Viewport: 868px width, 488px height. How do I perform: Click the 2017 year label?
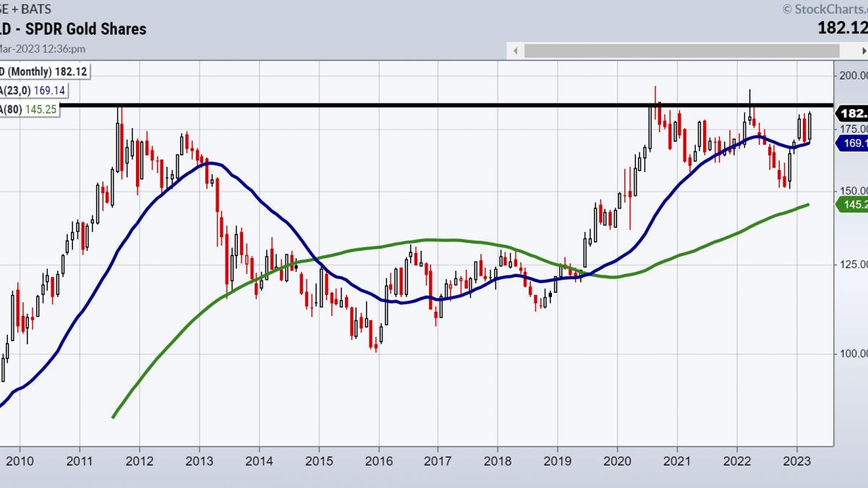(438, 461)
